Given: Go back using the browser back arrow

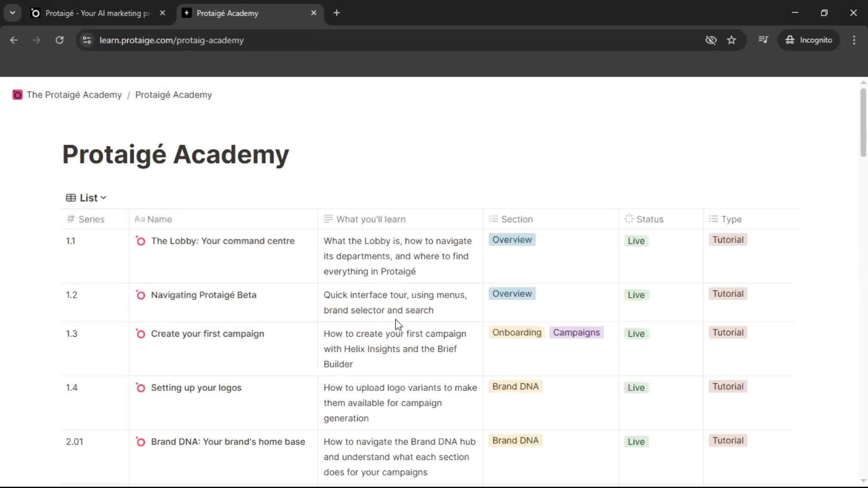Looking at the screenshot, I should click(14, 40).
